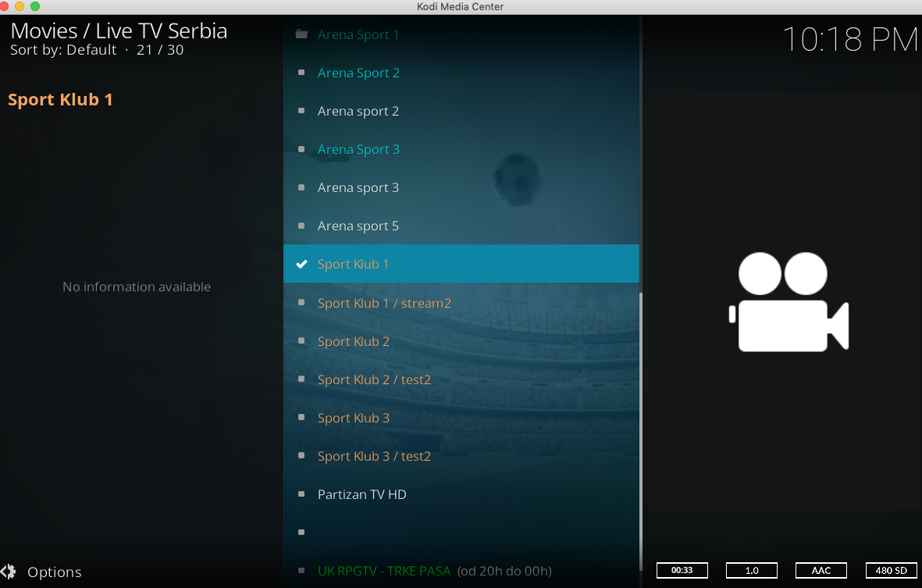Click the video camera thumbnail
Viewport: 922px width, 588px height.
pos(789,302)
